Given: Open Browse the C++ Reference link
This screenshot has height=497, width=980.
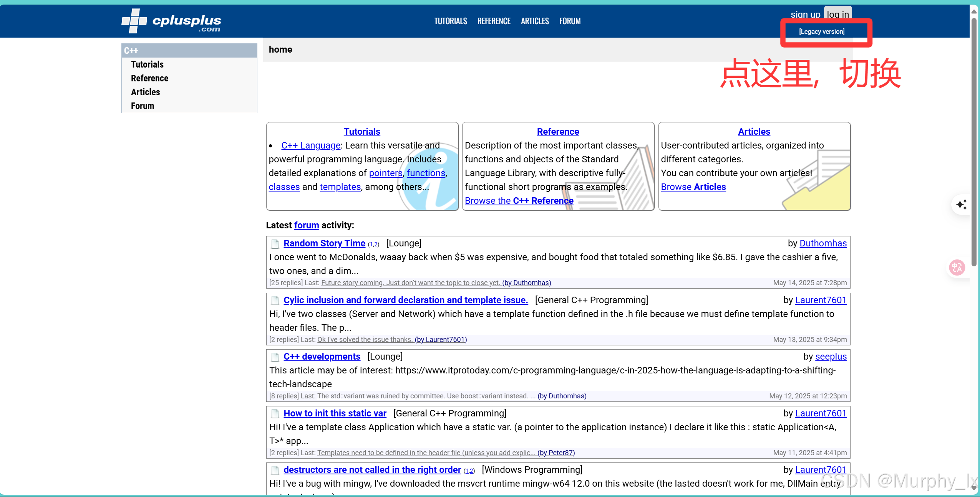Looking at the screenshot, I should point(519,201).
